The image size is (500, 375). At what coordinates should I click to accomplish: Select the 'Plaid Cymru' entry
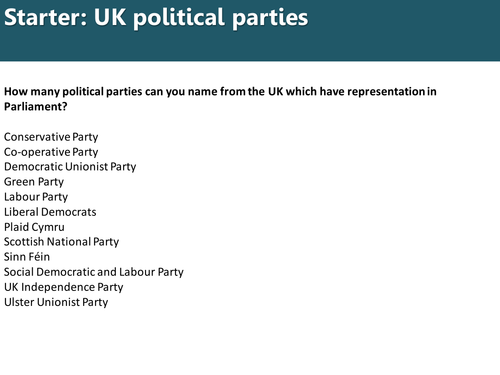click(x=34, y=227)
